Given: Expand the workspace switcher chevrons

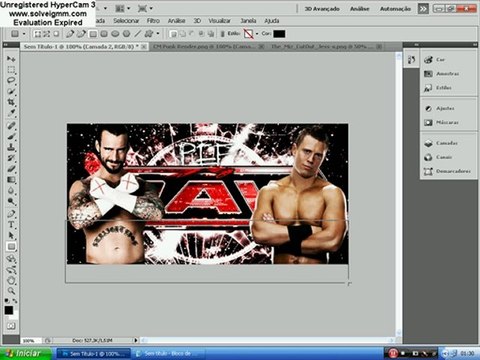Looking at the screenshot, I should point(423,9).
